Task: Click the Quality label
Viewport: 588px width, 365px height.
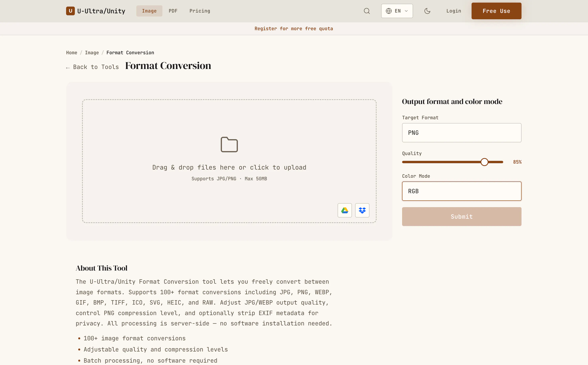Action: [412, 153]
